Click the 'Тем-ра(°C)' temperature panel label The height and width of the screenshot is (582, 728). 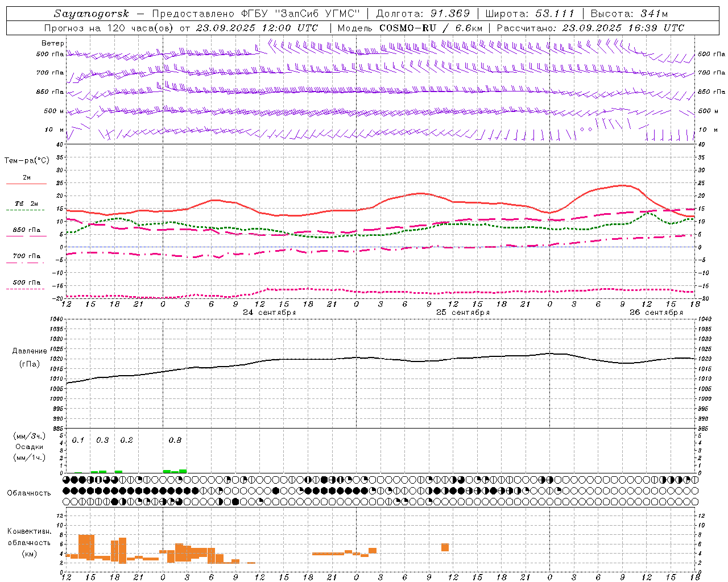[27, 161]
